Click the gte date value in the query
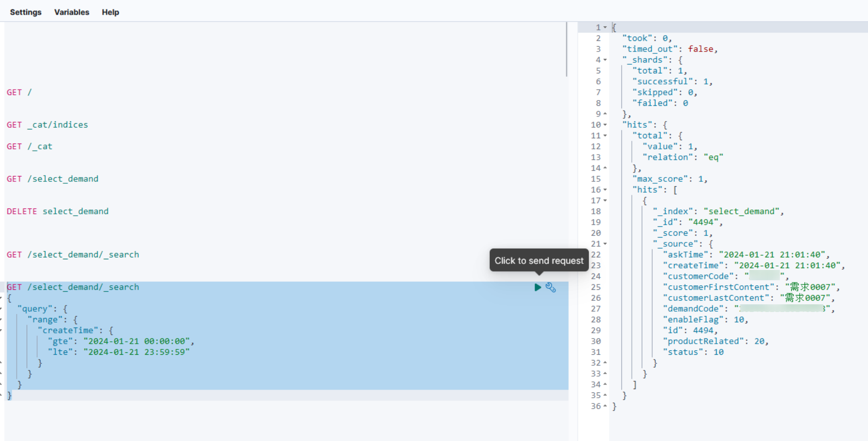Viewport: 868px width, 441px height. (x=137, y=341)
